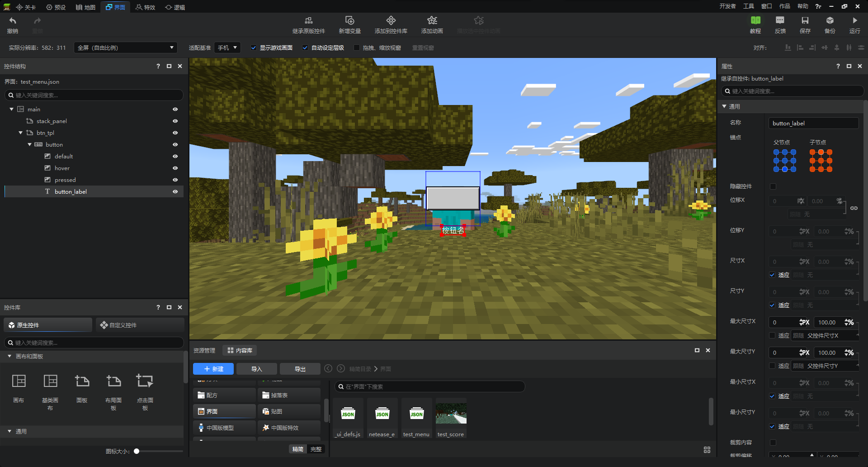Screen dimensions: 868x467
Task: Select top-left parent anchor point
Action: [776, 152]
